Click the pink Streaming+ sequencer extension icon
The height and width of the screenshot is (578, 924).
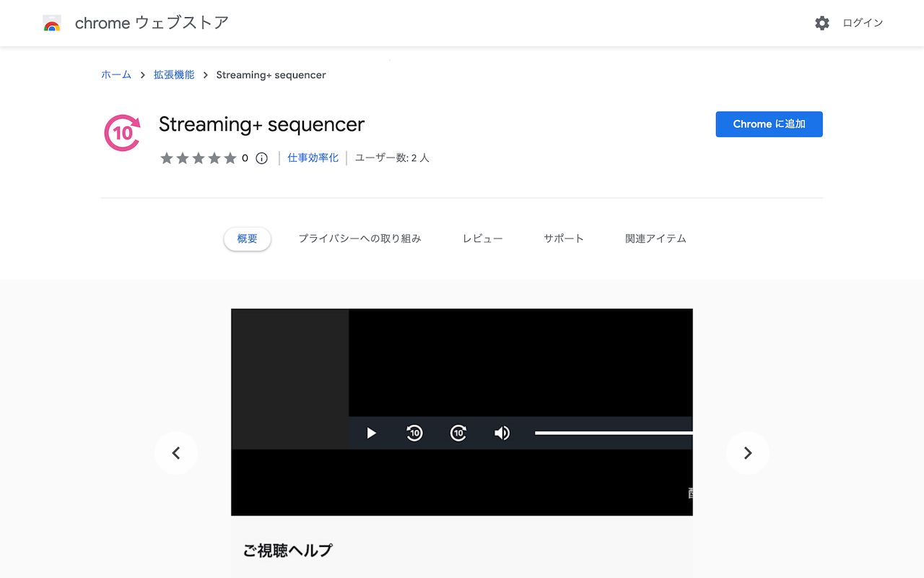pyautogui.click(x=122, y=133)
